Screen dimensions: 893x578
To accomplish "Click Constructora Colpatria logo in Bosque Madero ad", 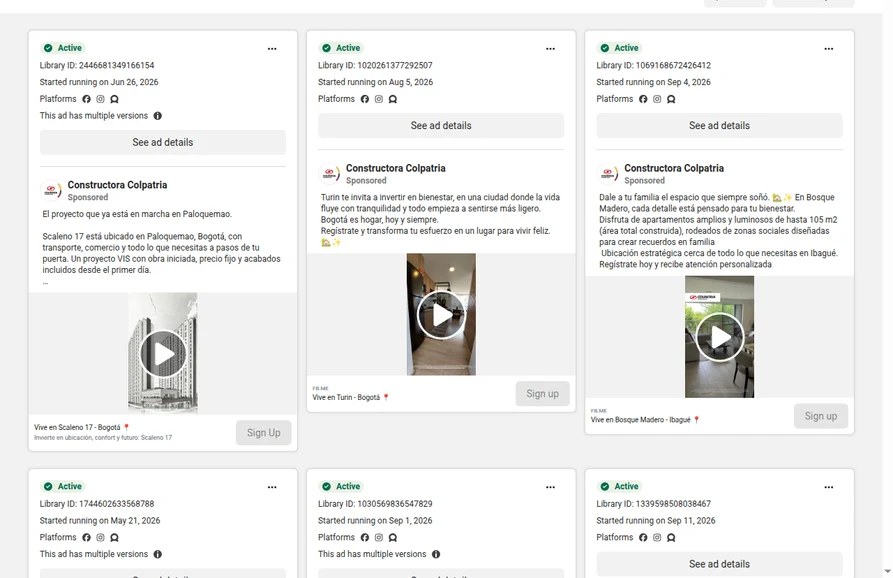I will (x=608, y=174).
